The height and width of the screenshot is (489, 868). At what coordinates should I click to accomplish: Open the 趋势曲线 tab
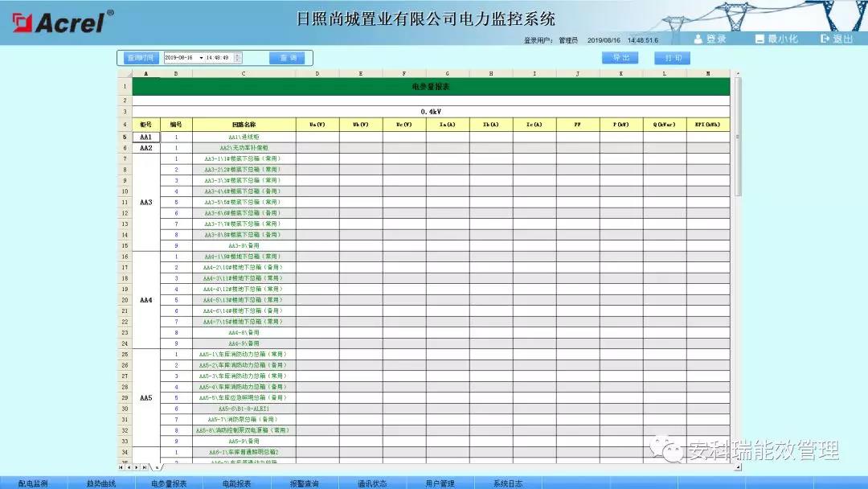coord(101,483)
